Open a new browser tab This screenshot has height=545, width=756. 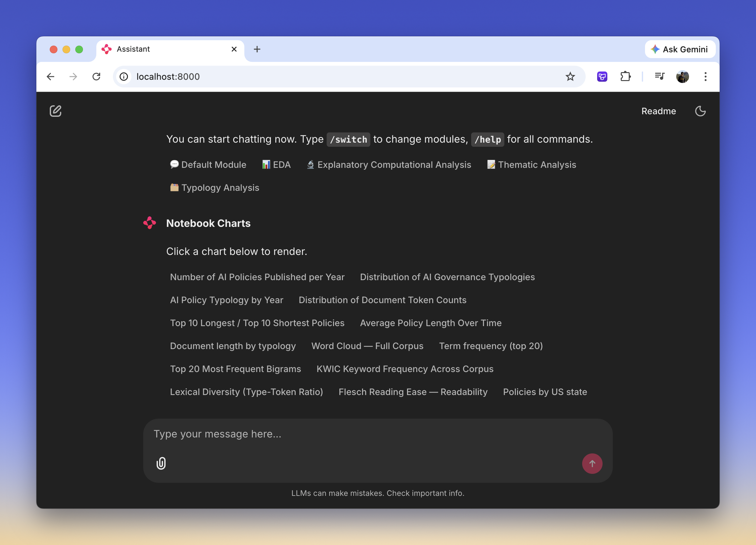tap(257, 49)
